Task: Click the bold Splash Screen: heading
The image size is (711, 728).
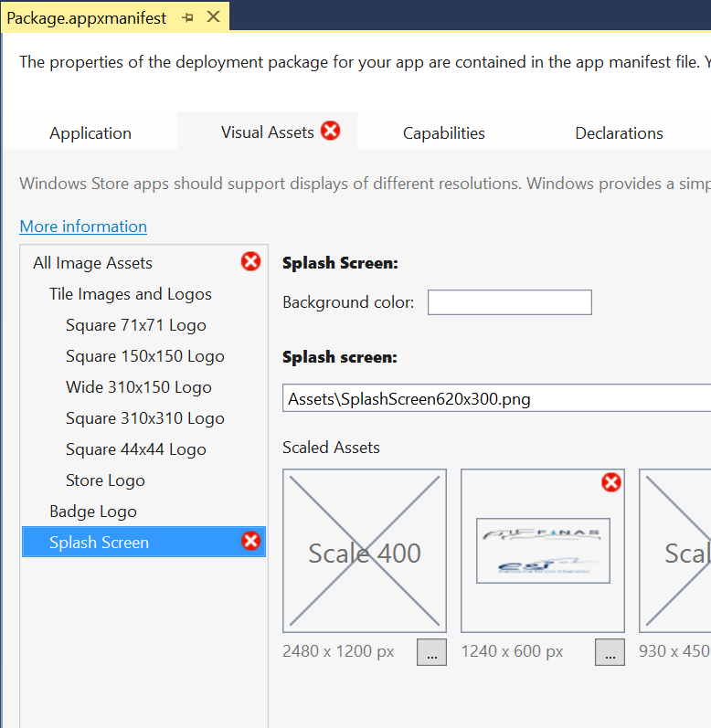Action: click(x=340, y=263)
